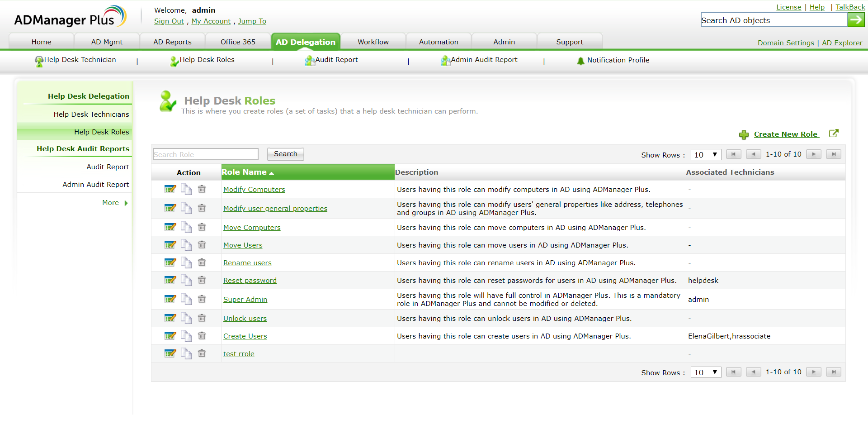The height and width of the screenshot is (439, 868).
Task: Delete the test rrole role
Action: (x=202, y=353)
